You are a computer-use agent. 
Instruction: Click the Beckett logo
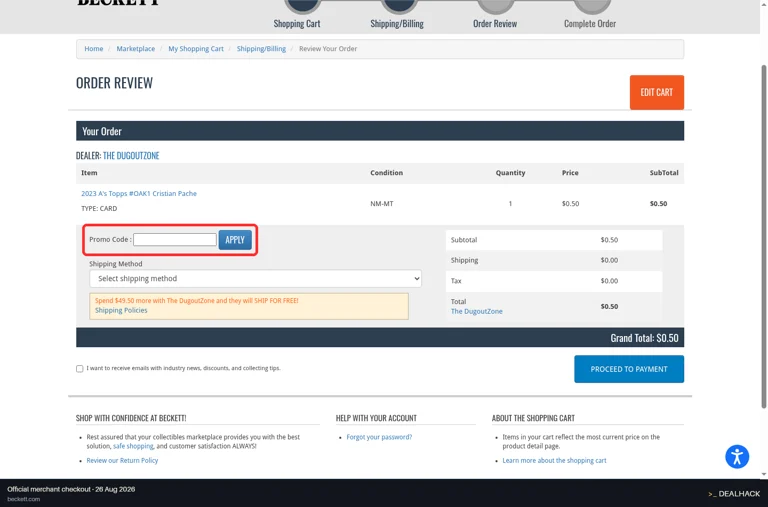coord(118,2)
